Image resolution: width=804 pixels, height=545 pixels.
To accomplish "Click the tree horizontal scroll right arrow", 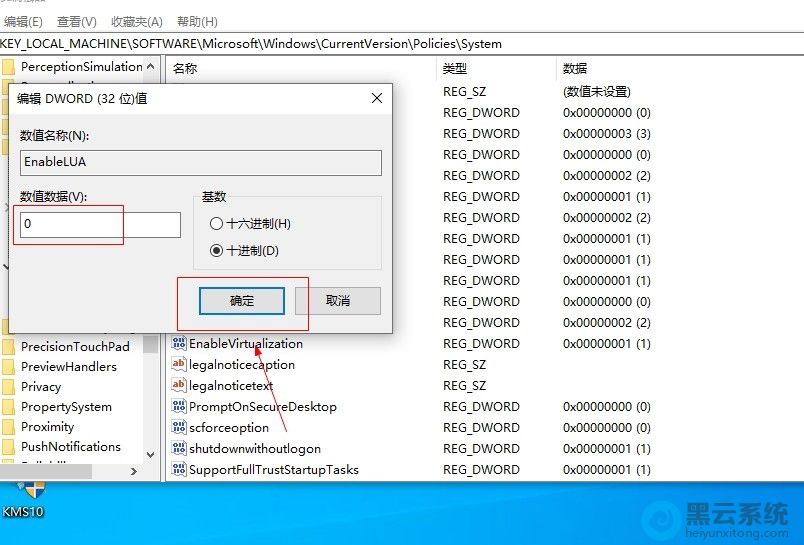I will pyautogui.click(x=134, y=471).
